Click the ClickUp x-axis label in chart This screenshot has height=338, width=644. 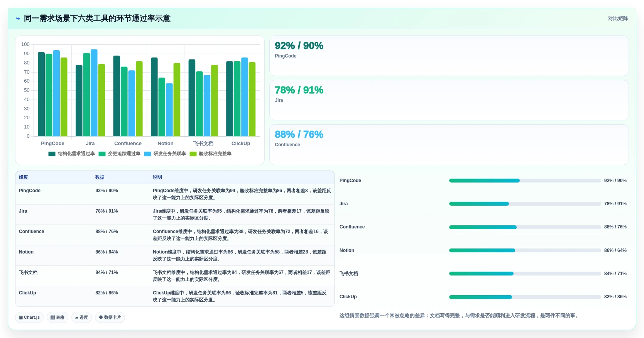click(241, 144)
